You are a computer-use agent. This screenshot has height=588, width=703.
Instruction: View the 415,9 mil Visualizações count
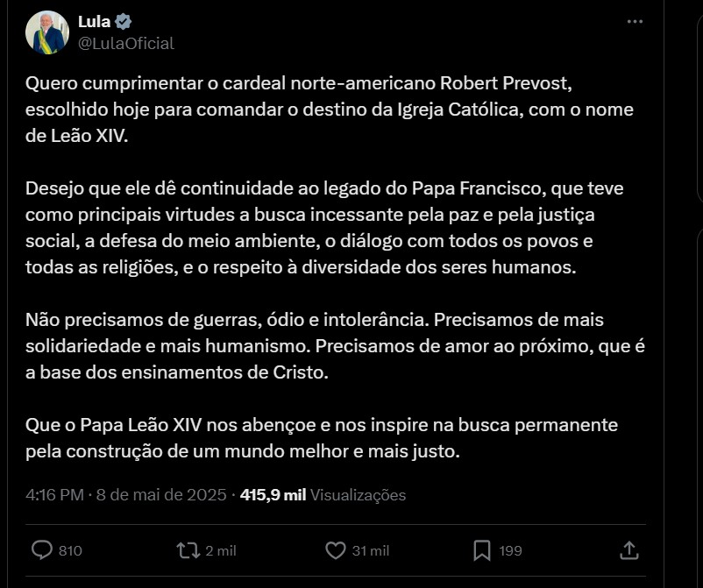pos(323,495)
